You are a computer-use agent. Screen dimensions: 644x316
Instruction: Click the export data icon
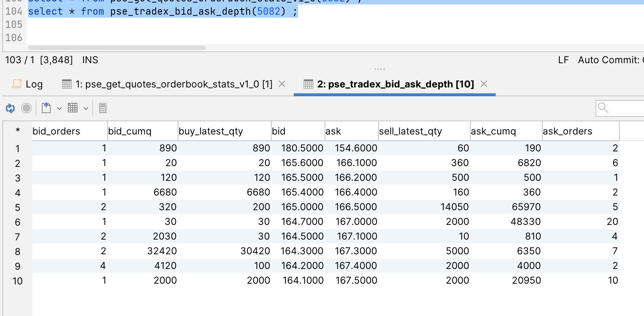(x=46, y=108)
